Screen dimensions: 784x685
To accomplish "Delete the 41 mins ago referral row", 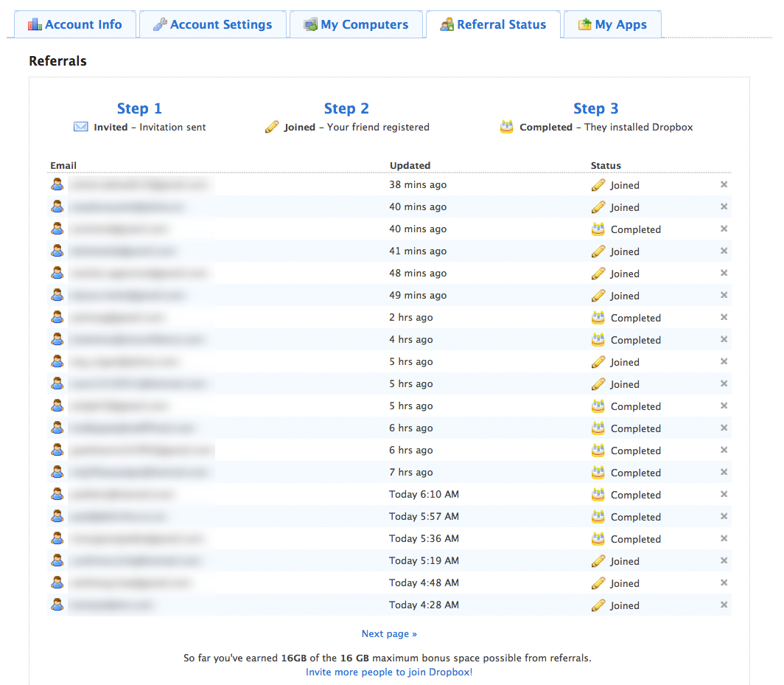I will pyautogui.click(x=724, y=251).
